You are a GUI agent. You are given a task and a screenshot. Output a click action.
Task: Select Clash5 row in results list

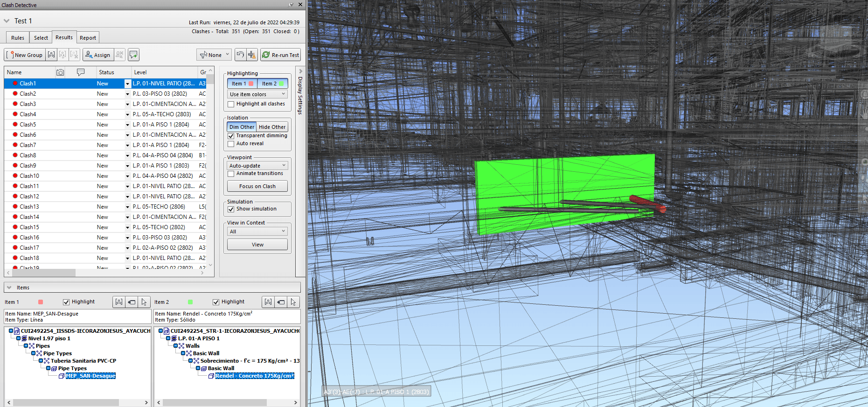tap(28, 125)
